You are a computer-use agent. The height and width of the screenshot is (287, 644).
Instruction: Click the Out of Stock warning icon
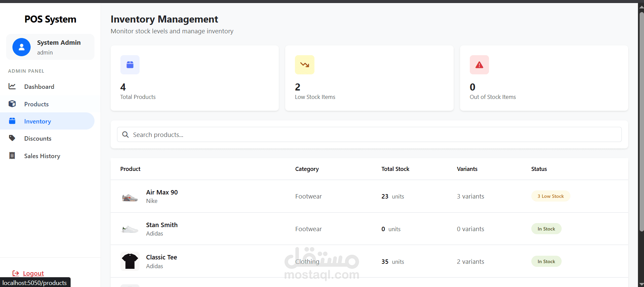click(479, 65)
